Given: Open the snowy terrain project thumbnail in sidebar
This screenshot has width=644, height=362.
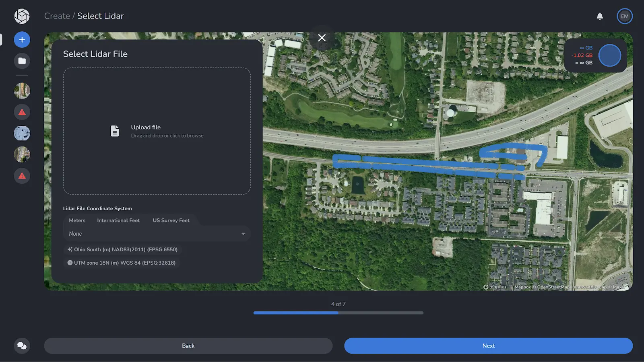Looking at the screenshot, I should pos(22,133).
